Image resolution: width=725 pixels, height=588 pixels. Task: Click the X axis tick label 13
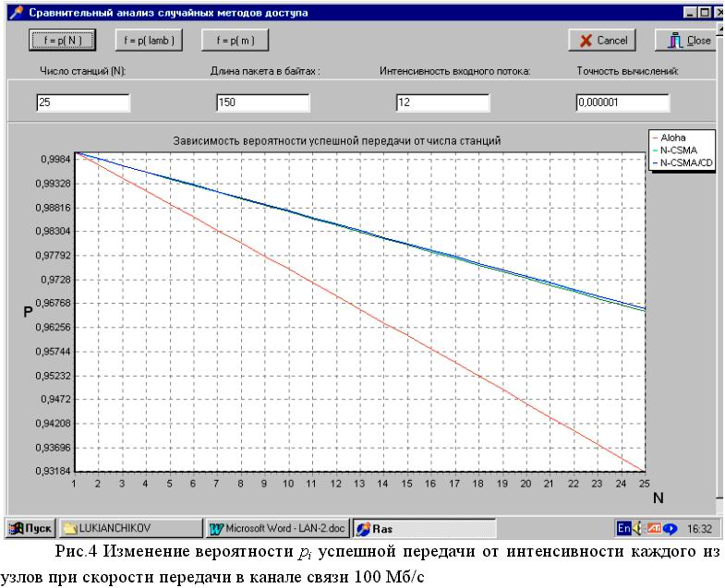click(358, 484)
